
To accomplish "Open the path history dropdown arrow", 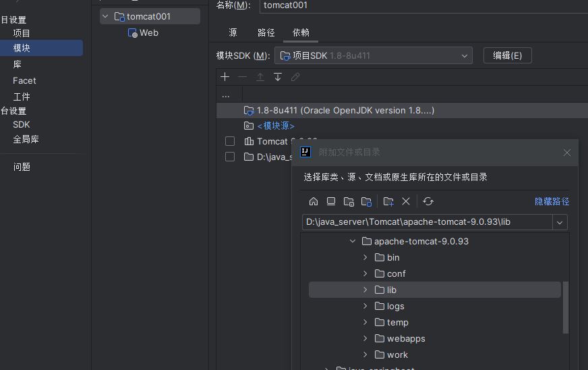I will [560, 222].
